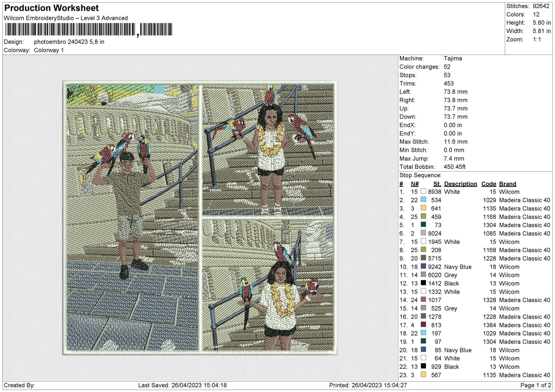Select the Grey description in row 15
The width and height of the screenshot is (555, 392).
click(x=451, y=308)
